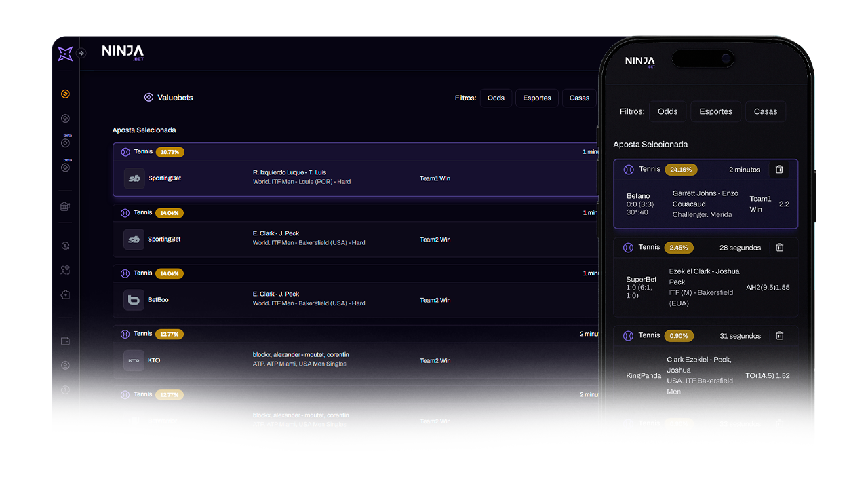Click the 12.77% badge on the KTO bet
This screenshot has width=868, height=477.
point(170,334)
